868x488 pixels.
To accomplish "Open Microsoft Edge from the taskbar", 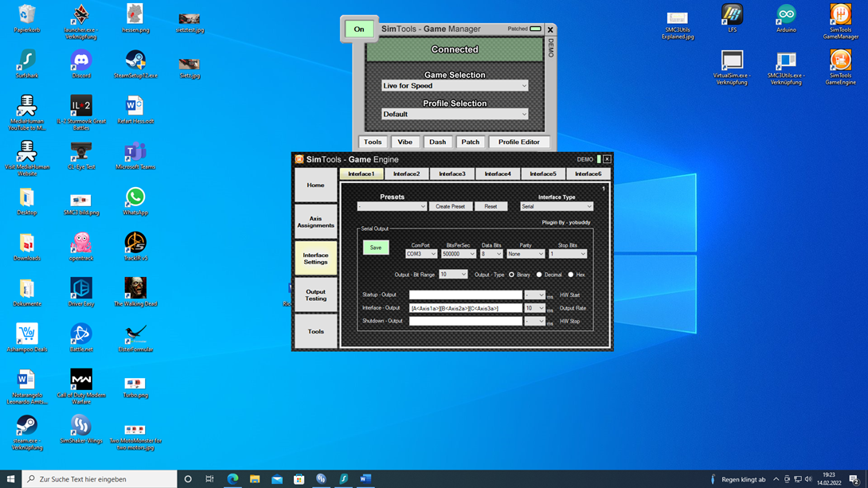I will pyautogui.click(x=233, y=478).
